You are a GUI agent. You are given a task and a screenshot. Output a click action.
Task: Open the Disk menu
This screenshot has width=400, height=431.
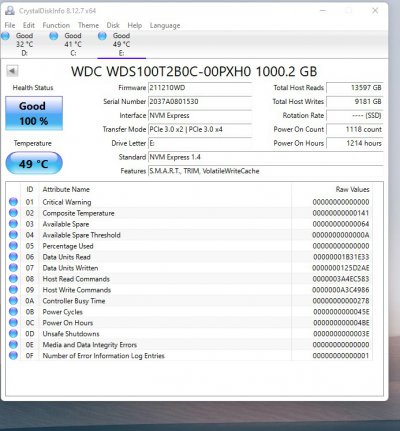(113, 25)
